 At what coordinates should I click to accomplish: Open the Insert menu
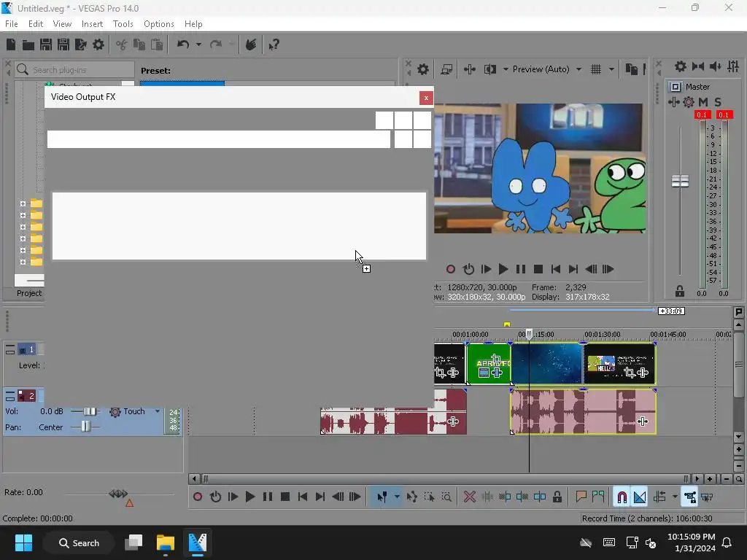tap(92, 24)
